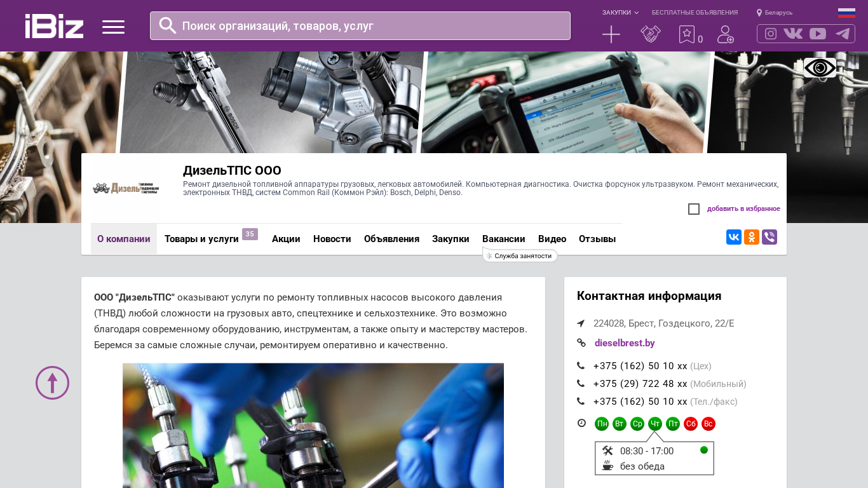The height and width of the screenshot is (488, 868).
Task: Open the Отзывы tab
Action: coord(597,239)
